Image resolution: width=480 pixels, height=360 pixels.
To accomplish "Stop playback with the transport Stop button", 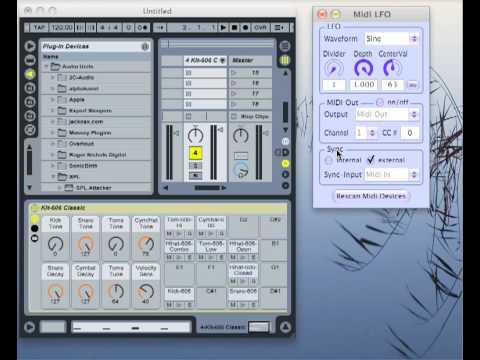I will tap(234, 28).
